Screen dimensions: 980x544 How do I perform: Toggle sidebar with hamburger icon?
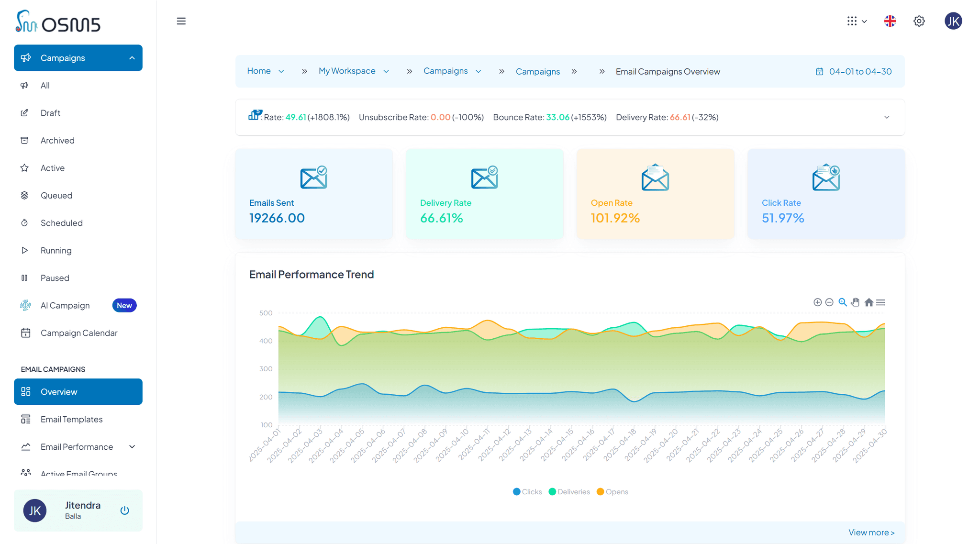[x=181, y=21]
